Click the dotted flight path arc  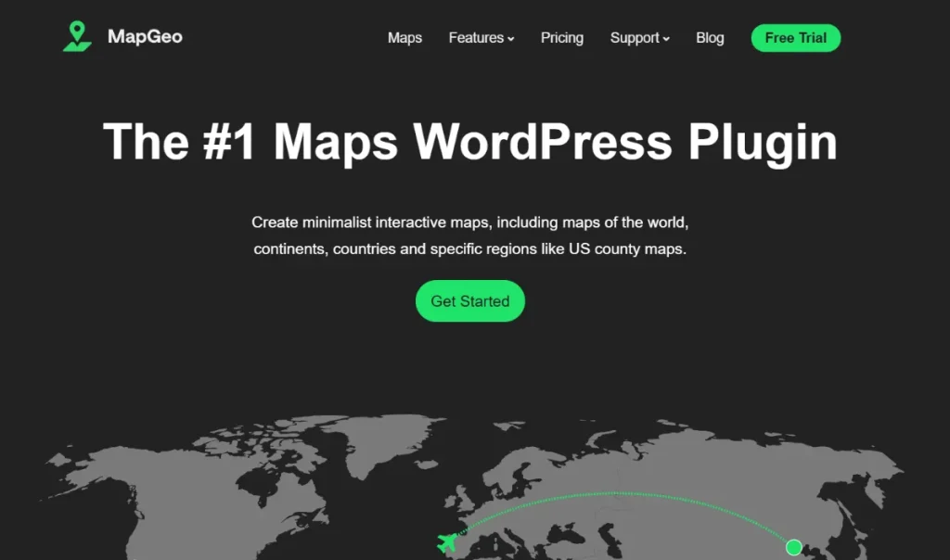618,493
